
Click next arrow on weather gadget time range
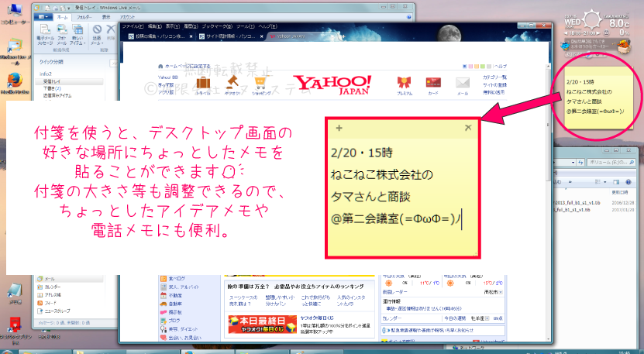coord(598,33)
